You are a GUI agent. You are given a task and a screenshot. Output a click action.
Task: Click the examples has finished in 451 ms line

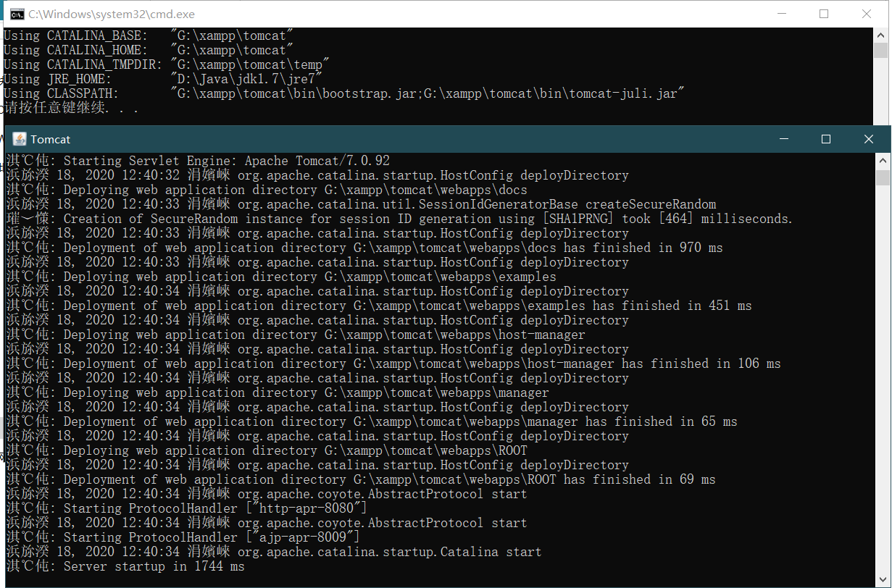click(x=379, y=306)
